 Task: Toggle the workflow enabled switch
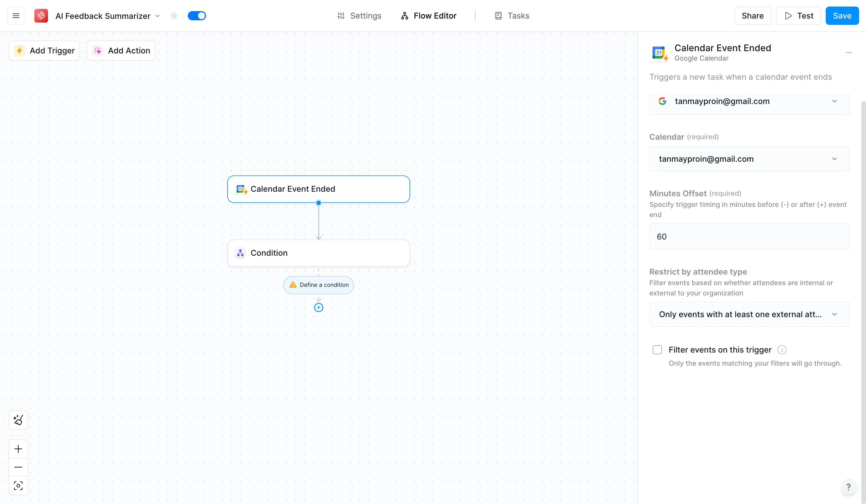[197, 16]
